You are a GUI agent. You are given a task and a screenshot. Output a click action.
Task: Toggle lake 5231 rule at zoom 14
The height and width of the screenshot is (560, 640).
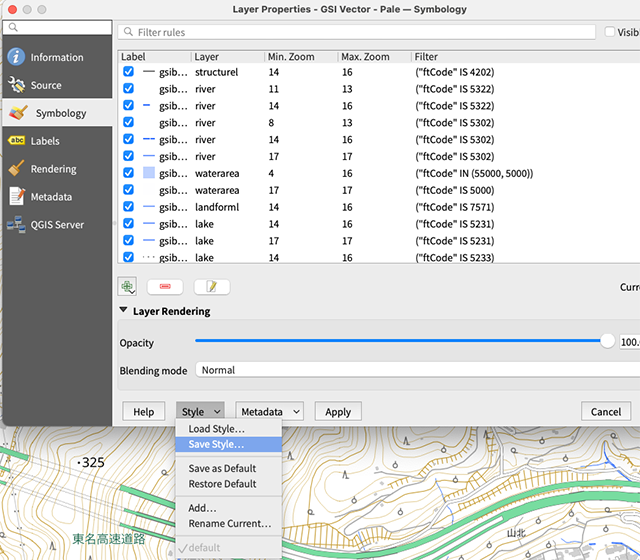pyautogui.click(x=128, y=224)
